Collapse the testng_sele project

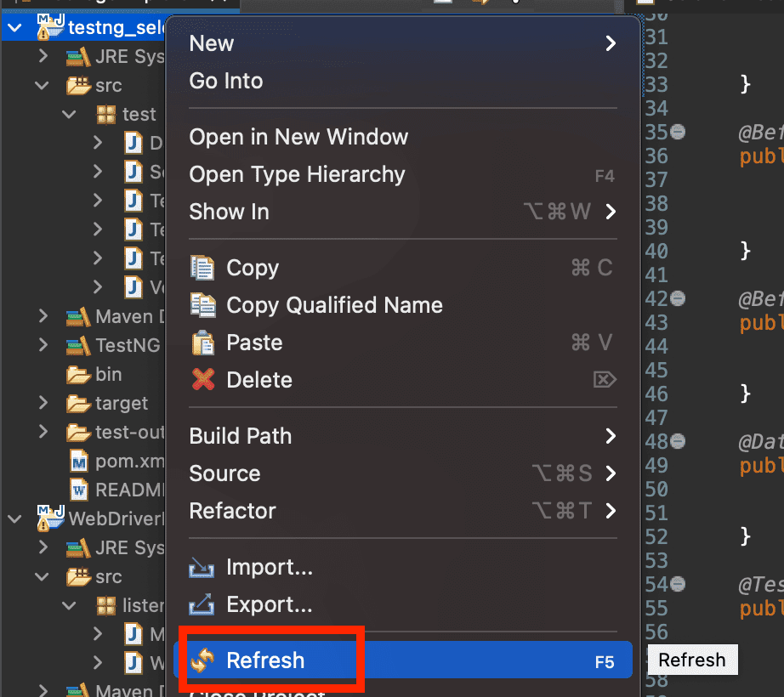point(14,26)
